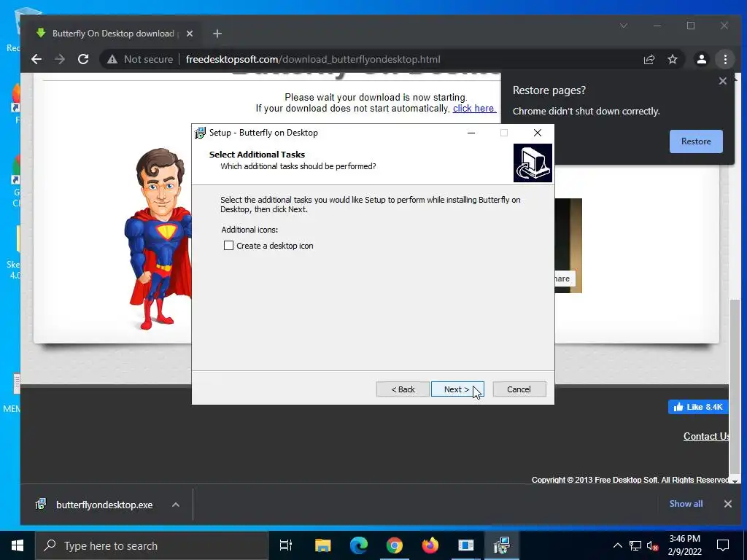The width and height of the screenshot is (747, 560).
Task: Close the Chrome downloads bar
Action: point(727,504)
